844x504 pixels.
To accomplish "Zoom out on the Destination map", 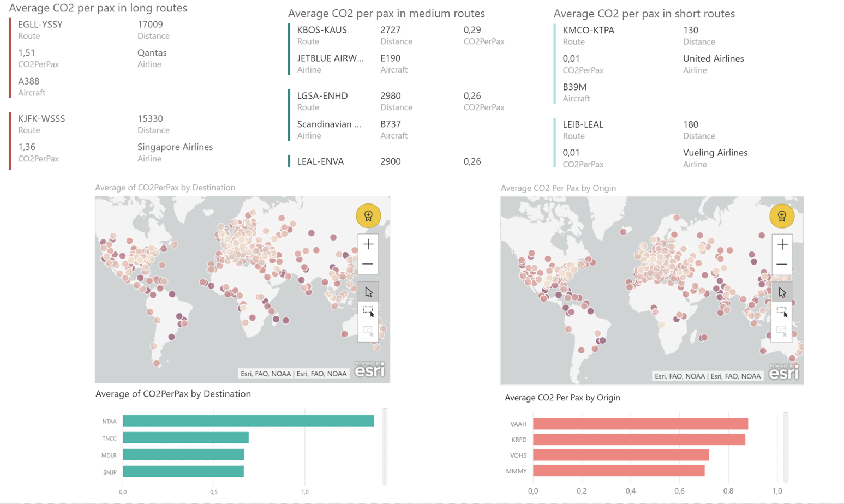I will click(x=367, y=263).
